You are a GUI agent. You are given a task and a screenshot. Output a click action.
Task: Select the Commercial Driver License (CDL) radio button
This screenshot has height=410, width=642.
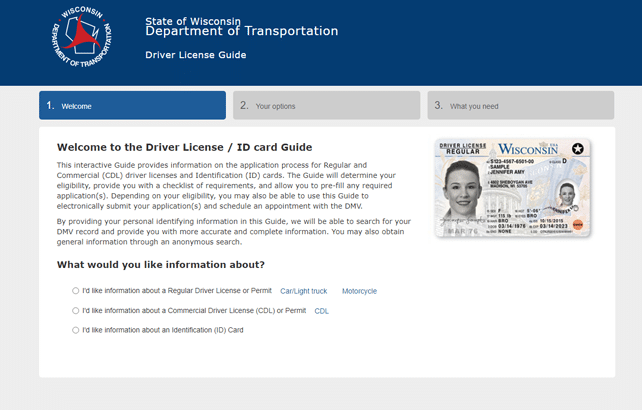click(75, 310)
